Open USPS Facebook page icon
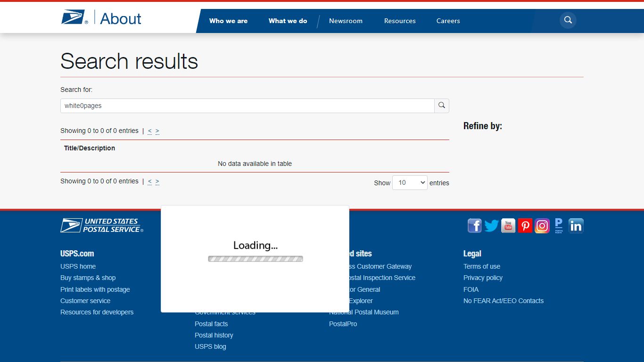This screenshot has width=644, height=362. click(x=474, y=226)
